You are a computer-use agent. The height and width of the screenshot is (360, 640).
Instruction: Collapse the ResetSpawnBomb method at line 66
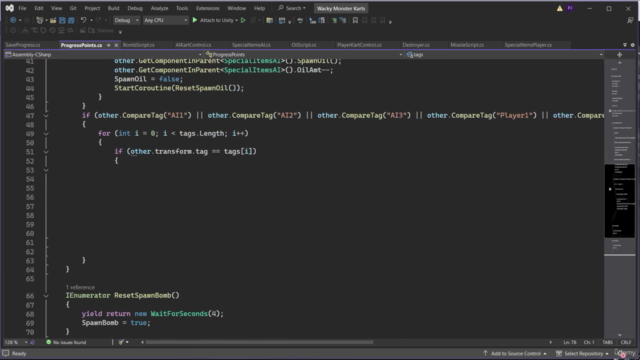46,296
